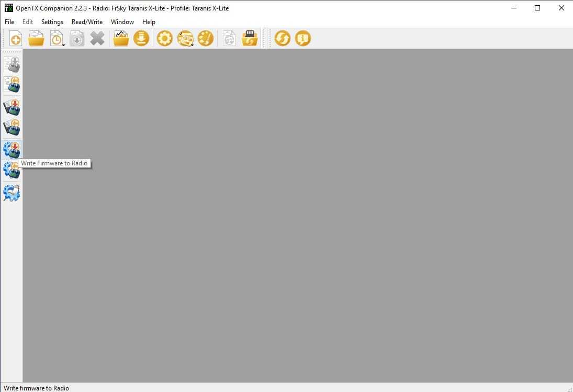Open application Settings via the orange gear icon
This screenshot has height=392, width=573.
165,38
